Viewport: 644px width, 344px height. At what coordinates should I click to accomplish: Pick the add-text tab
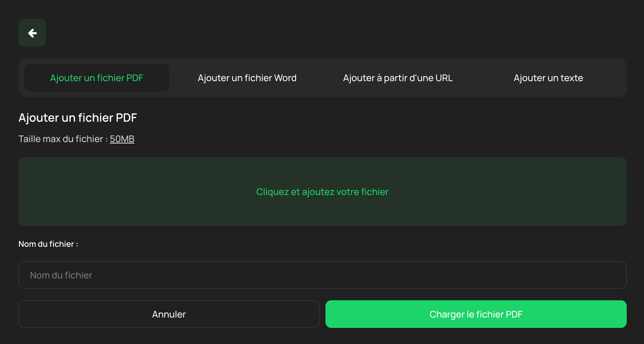pyautogui.click(x=548, y=78)
